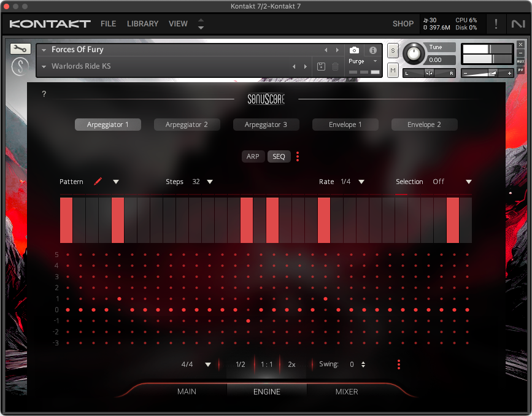
Task: Set speed multiplier to 1/2
Action: [x=241, y=364]
